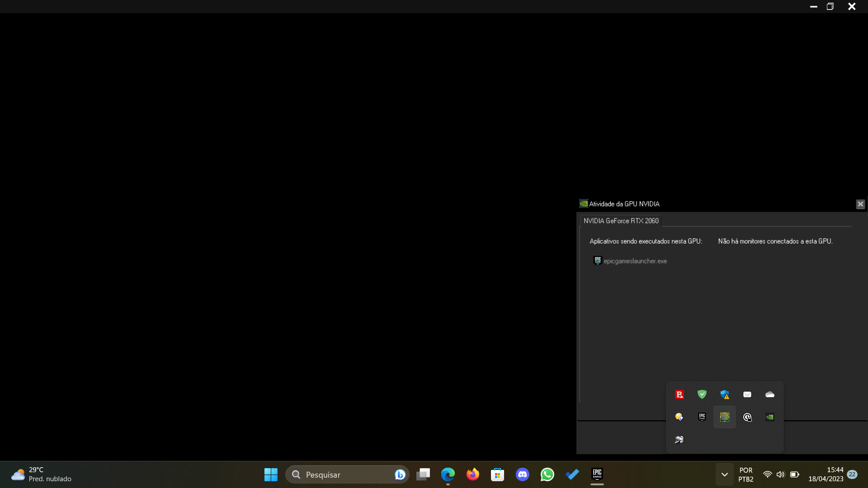
Task: Open the volume speaker tray icon
Action: pos(780,474)
